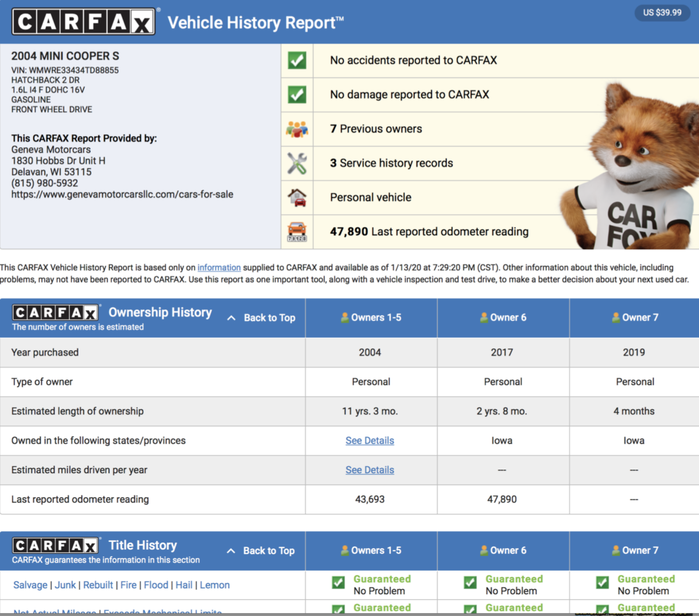Screen dimensions: 699x616
Task: Click the Estimated length of ownership row label
Action: click(77, 411)
